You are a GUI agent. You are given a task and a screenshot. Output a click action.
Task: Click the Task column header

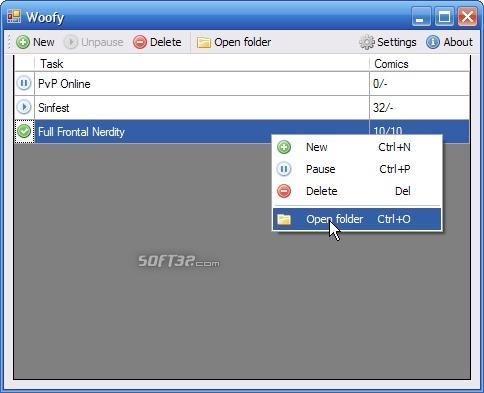[x=202, y=64]
